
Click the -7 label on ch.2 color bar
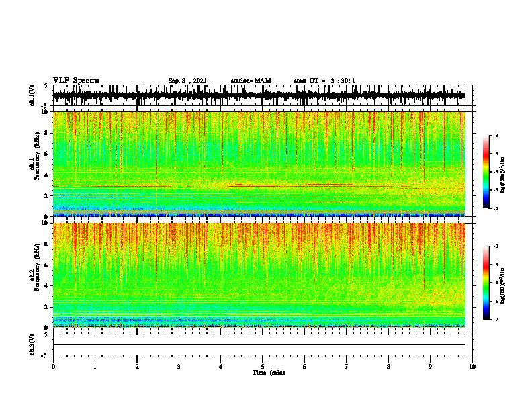(x=495, y=319)
